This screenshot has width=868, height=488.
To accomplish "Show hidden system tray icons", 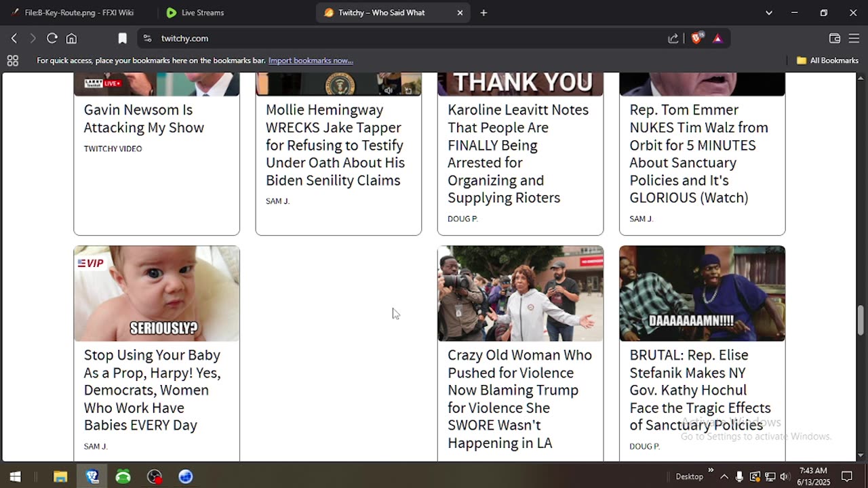I will pyautogui.click(x=724, y=476).
